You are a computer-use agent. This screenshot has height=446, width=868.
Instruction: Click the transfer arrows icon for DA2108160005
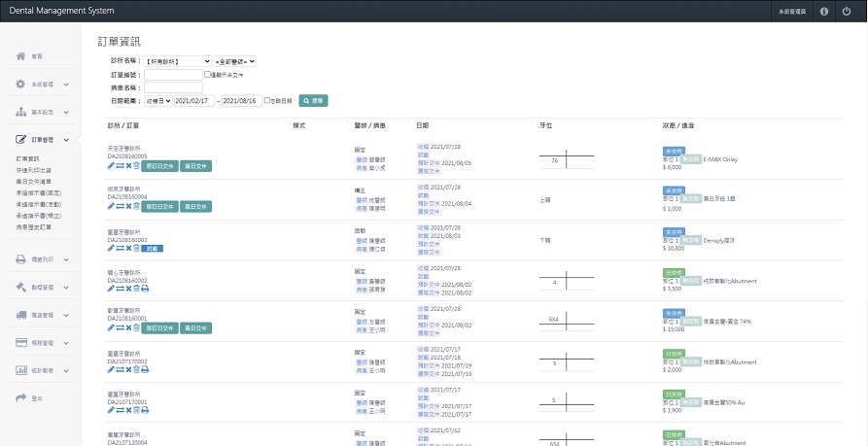pos(120,165)
